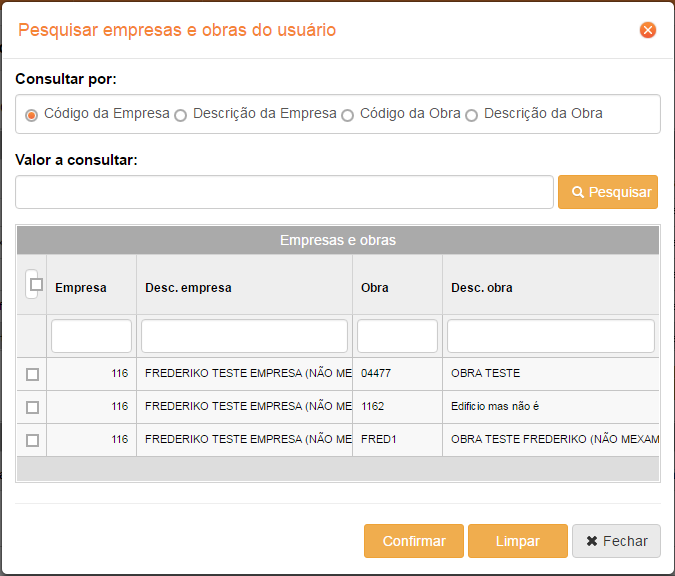
Task: Toggle the select-all header checkbox
Action: click(36, 285)
